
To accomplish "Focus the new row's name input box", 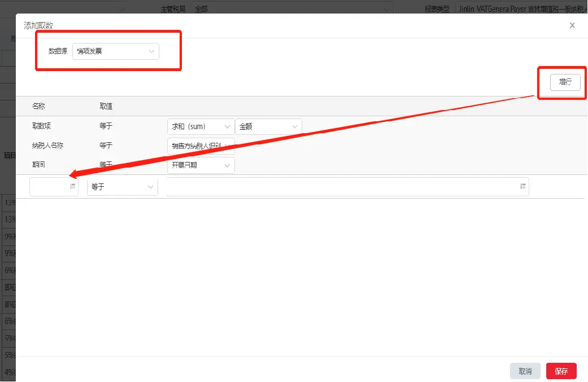I will point(50,186).
